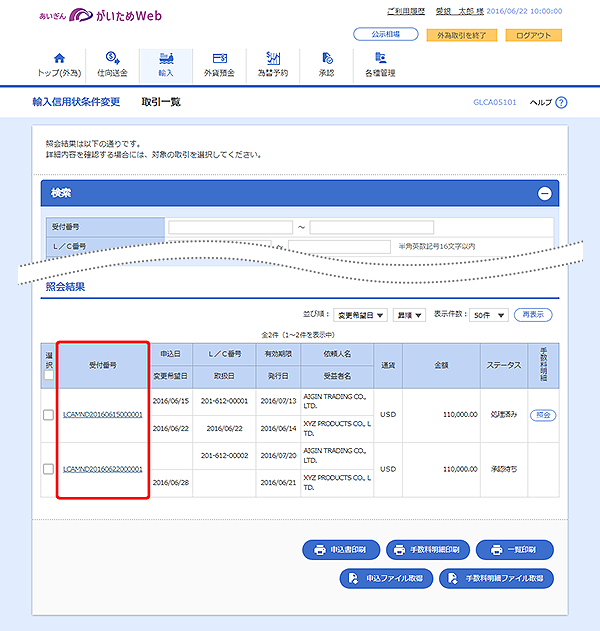
Task: Open the 表示件数 50件 dropdown
Action: [489, 315]
